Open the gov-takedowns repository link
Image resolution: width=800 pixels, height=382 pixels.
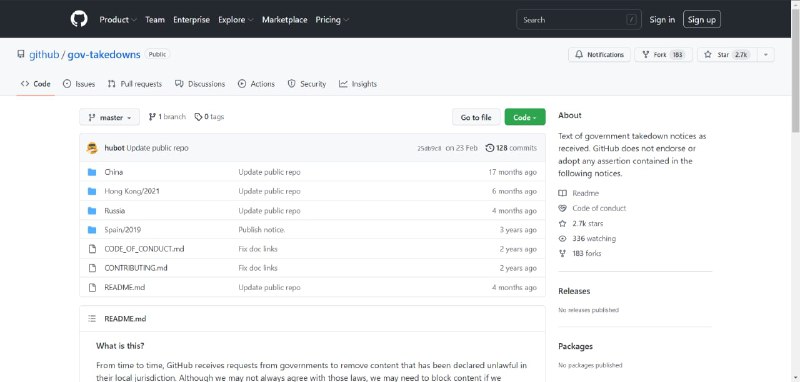[x=104, y=55]
